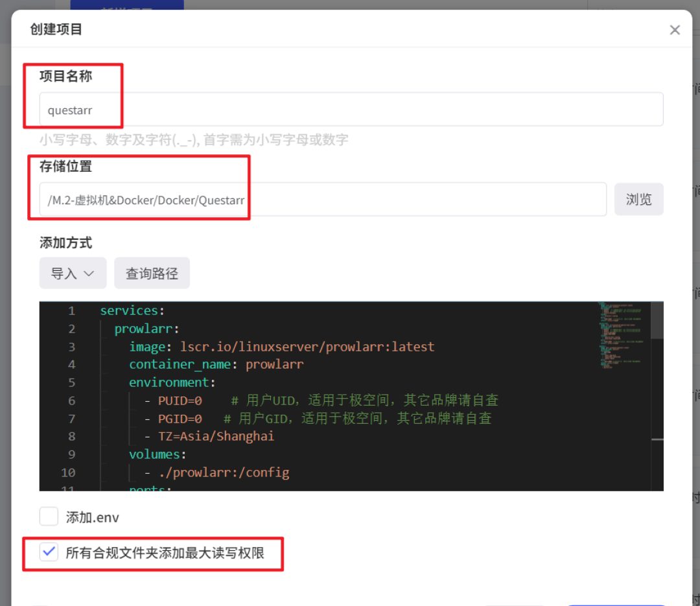Image resolution: width=700 pixels, height=606 pixels.
Task: Close the 创建项目 dialog
Action: 675,30
